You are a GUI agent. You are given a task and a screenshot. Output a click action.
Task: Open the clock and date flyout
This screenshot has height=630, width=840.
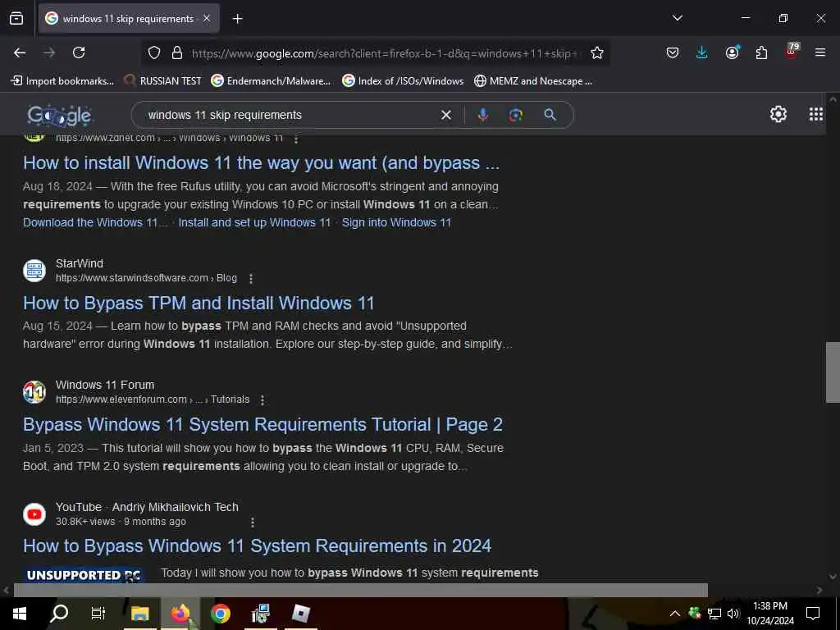tap(769, 614)
